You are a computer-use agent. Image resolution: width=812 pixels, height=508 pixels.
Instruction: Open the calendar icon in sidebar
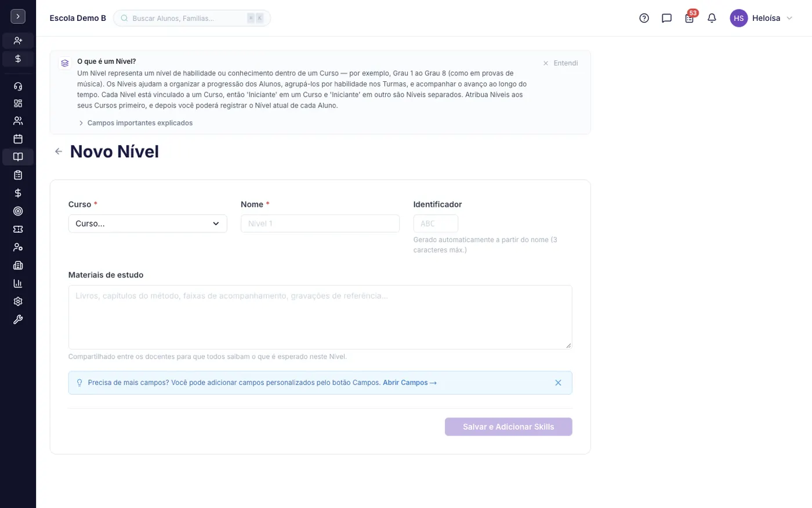point(18,139)
